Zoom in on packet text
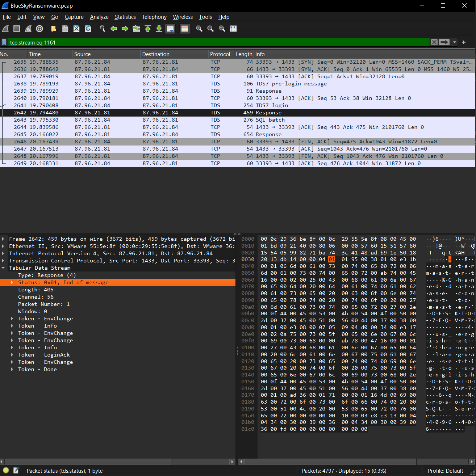This screenshot has width=476, height=476. [199, 29]
